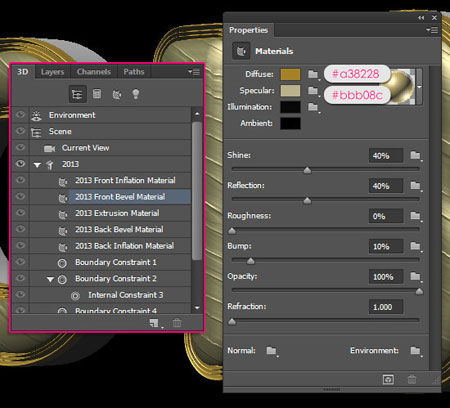Click the Diffuse color swatch
The width and height of the screenshot is (450, 408).
tap(290, 74)
